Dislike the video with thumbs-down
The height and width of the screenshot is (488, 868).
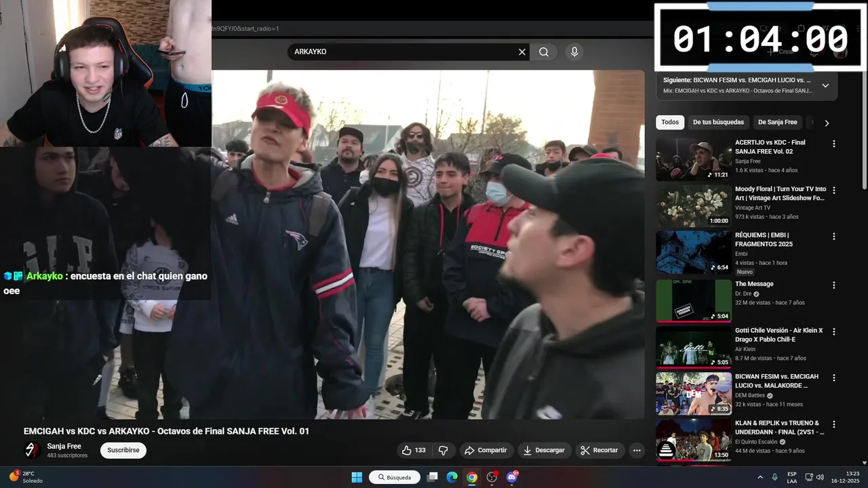click(x=443, y=450)
